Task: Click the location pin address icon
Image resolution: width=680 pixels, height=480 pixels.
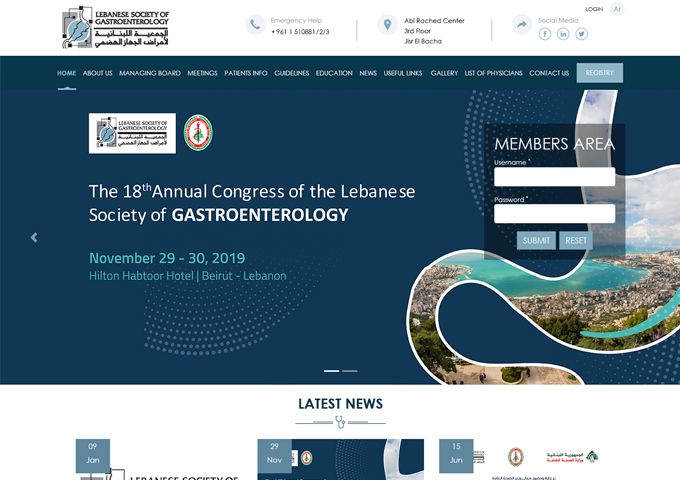Action: (x=387, y=24)
